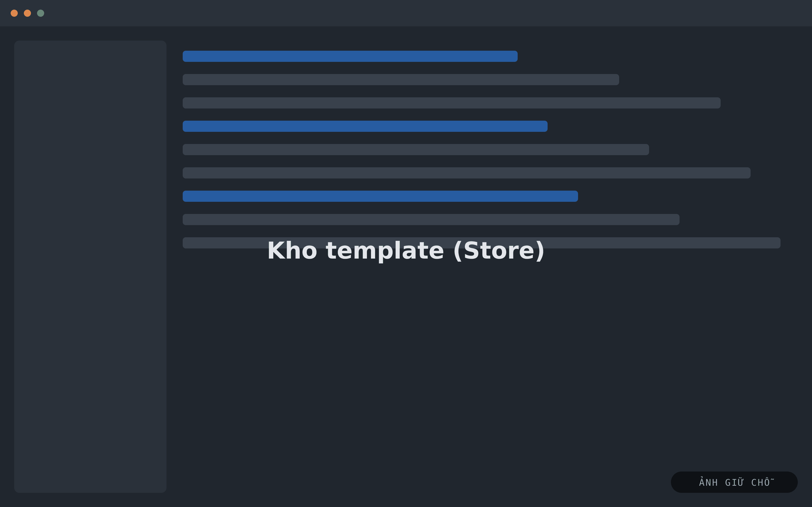Click the third bar from the top
The width and height of the screenshot is (812, 507).
[x=451, y=103]
